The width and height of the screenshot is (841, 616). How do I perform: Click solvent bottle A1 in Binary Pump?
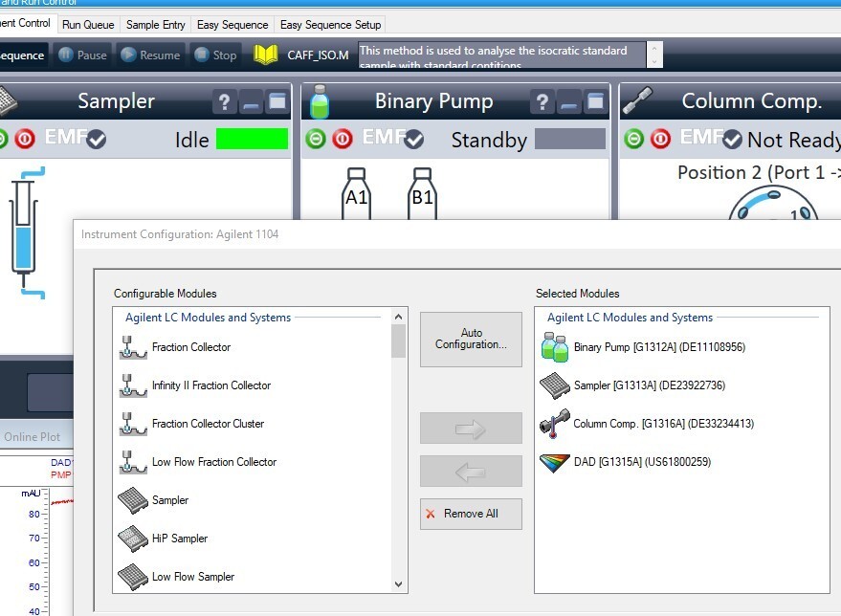(357, 193)
